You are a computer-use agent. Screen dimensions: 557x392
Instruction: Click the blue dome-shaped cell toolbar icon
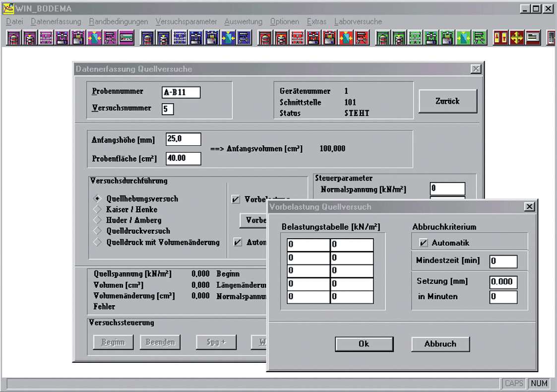(147, 38)
